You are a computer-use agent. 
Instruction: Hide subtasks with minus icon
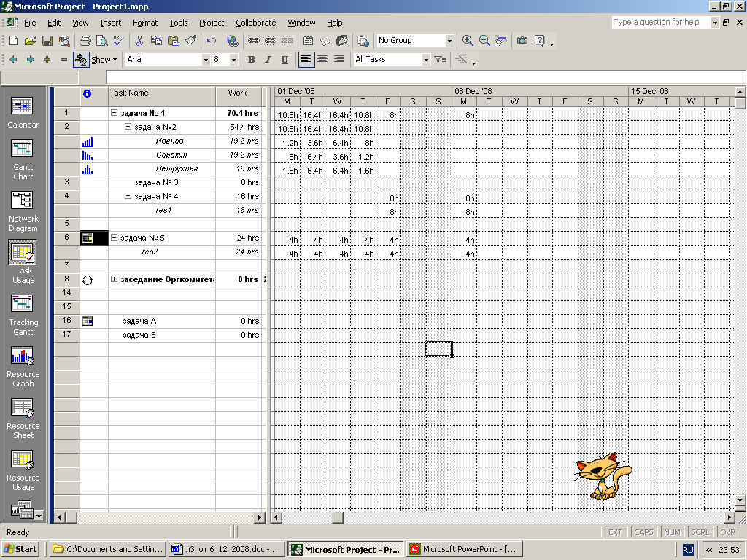click(x=63, y=60)
